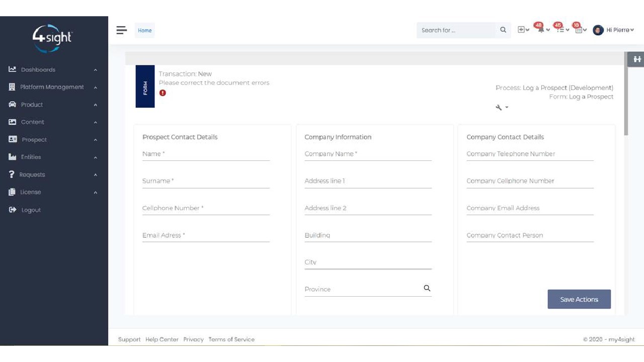The width and height of the screenshot is (644, 362).
Task: Click the Company Name input field
Action: pyautogui.click(x=368, y=154)
